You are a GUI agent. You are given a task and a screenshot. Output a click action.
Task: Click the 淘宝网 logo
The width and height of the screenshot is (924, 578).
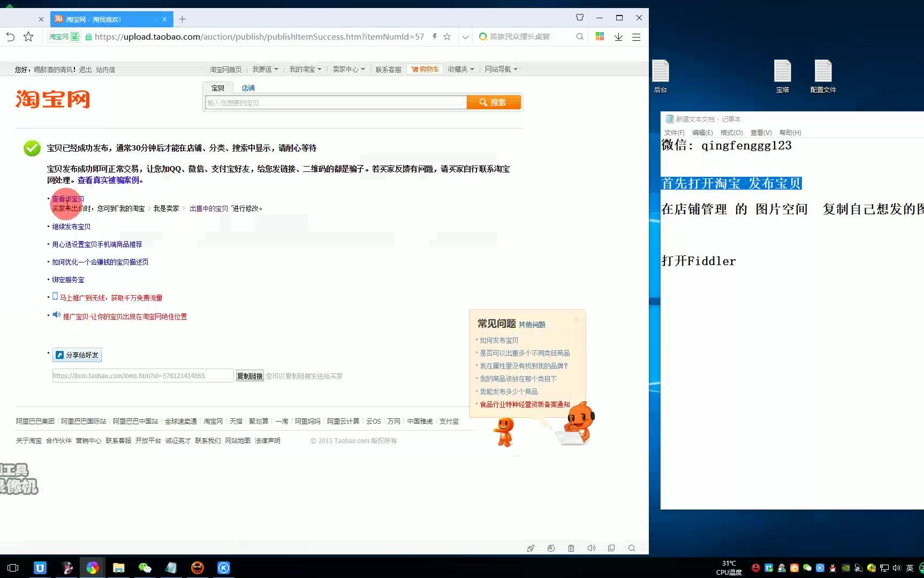pos(52,99)
